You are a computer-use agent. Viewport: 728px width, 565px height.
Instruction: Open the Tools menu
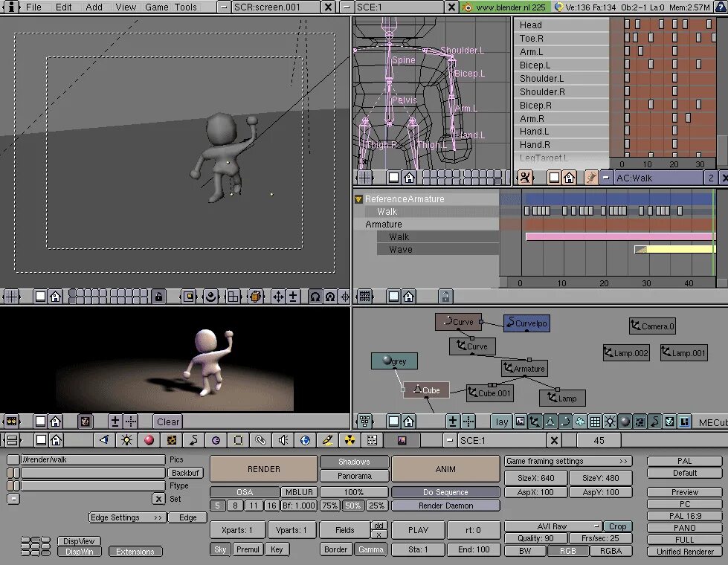186,7
